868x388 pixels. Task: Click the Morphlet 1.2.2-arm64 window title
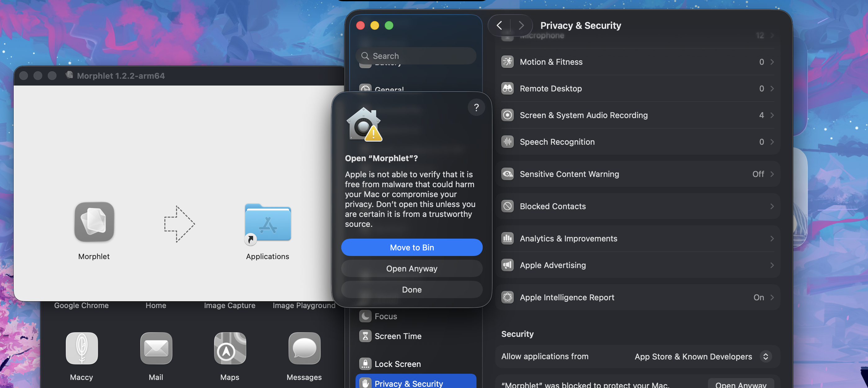(x=121, y=76)
